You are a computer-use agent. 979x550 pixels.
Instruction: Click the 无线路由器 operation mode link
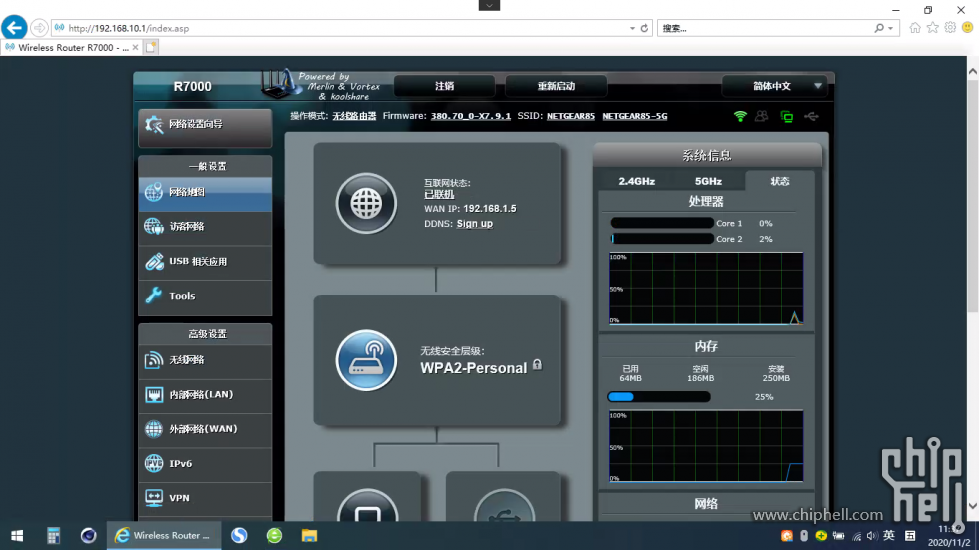(x=354, y=116)
